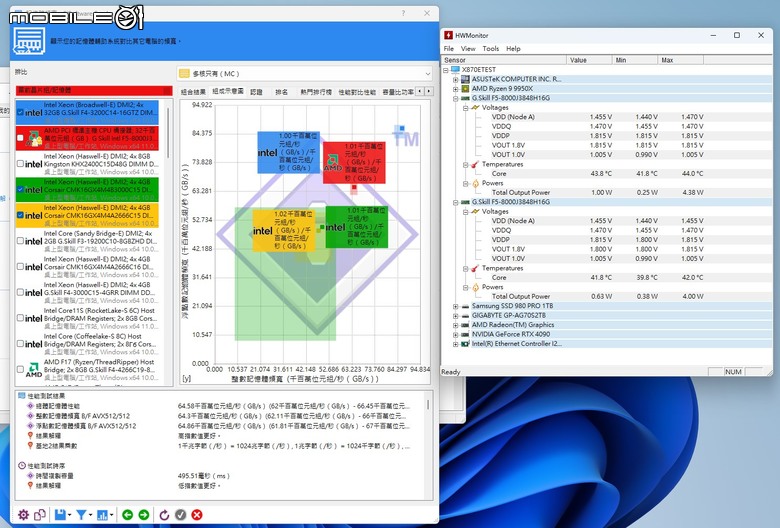The height and width of the screenshot is (528, 780).
Task: Open the View menu in HWMonitor
Action: tap(468, 48)
